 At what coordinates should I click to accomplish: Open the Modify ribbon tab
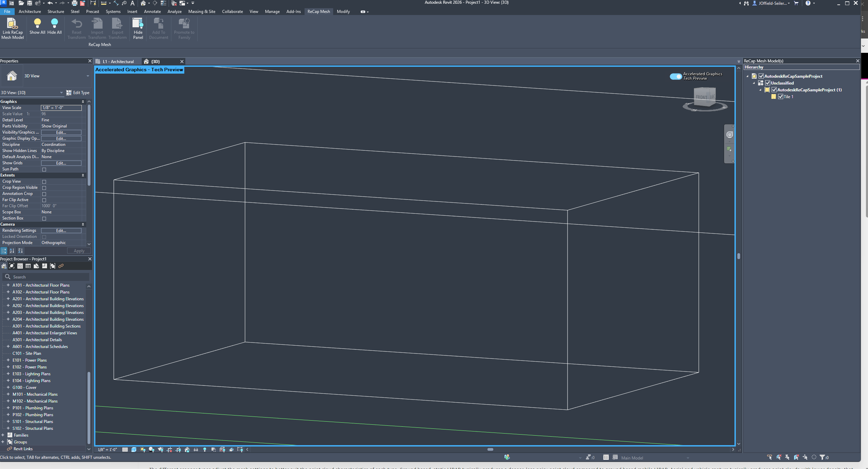pos(343,12)
